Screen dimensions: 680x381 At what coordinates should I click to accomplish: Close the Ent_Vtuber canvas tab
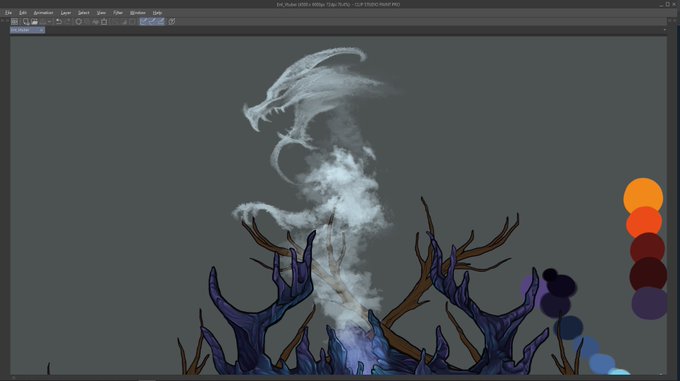point(41,30)
